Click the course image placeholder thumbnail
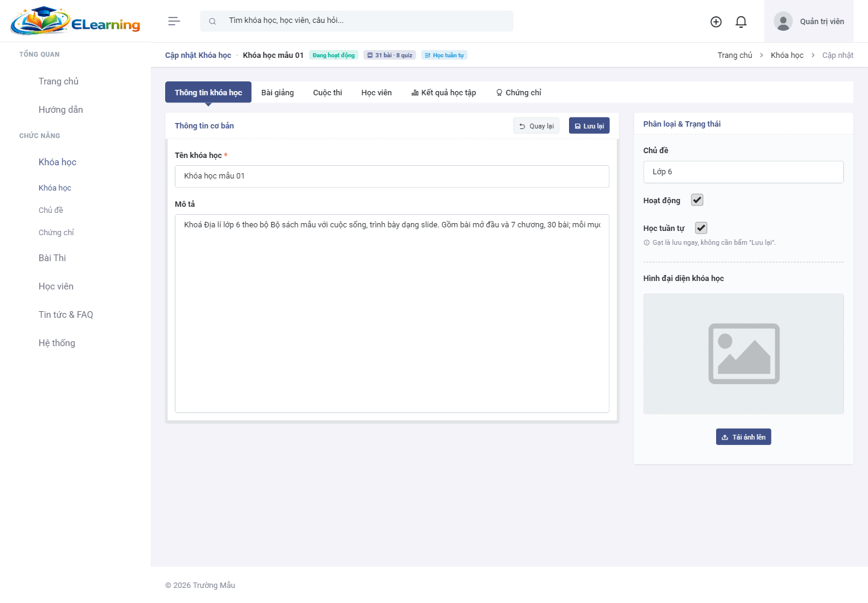The width and height of the screenshot is (868, 603). point(743,354)
